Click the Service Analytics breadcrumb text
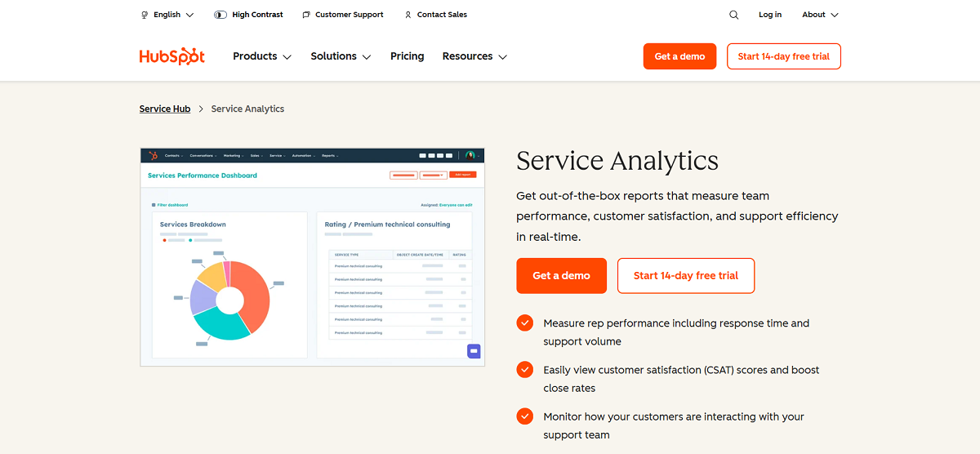The image size is (980, 454). coord(247,109)
